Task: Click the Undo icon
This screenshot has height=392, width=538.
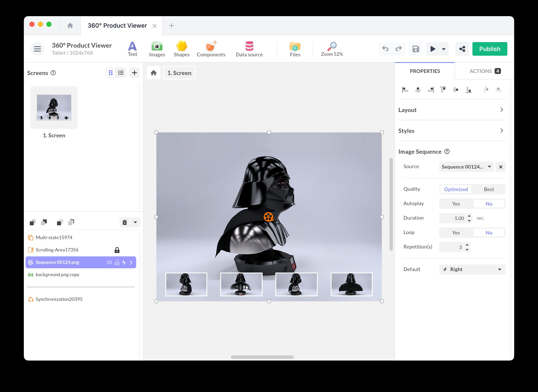Action: click(385, 49)
